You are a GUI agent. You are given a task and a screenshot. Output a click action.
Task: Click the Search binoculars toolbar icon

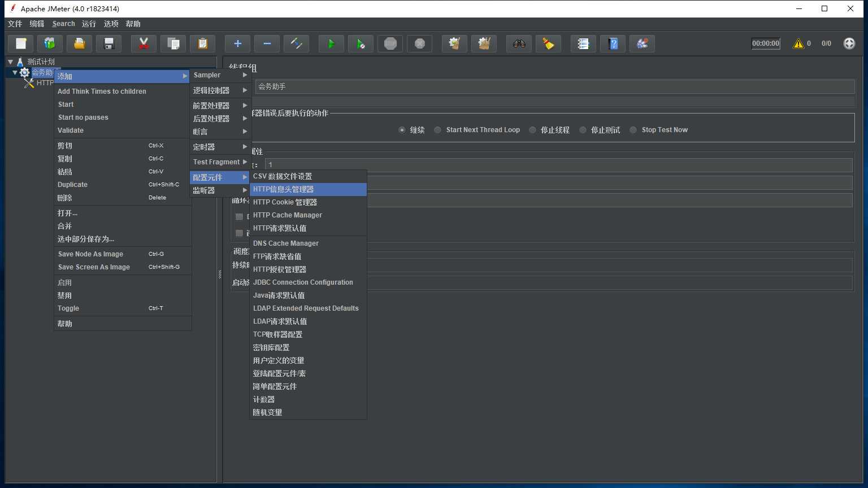tap(519, 43)
